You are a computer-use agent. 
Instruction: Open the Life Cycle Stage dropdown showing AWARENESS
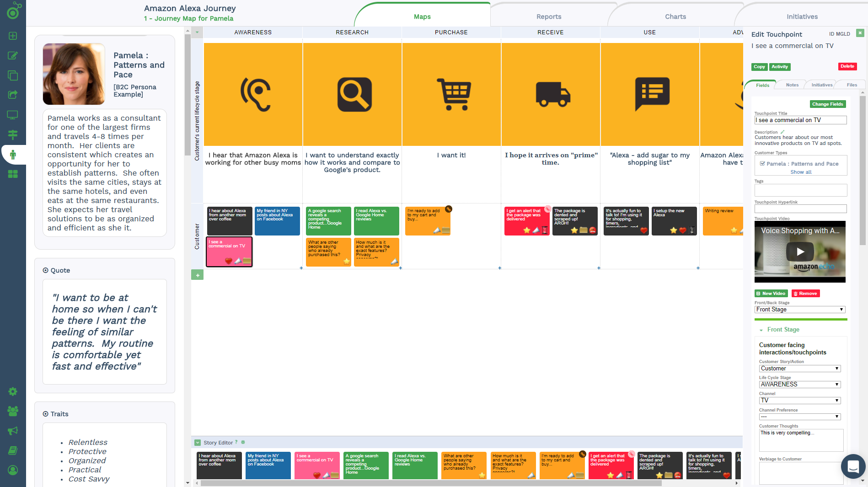799,384
